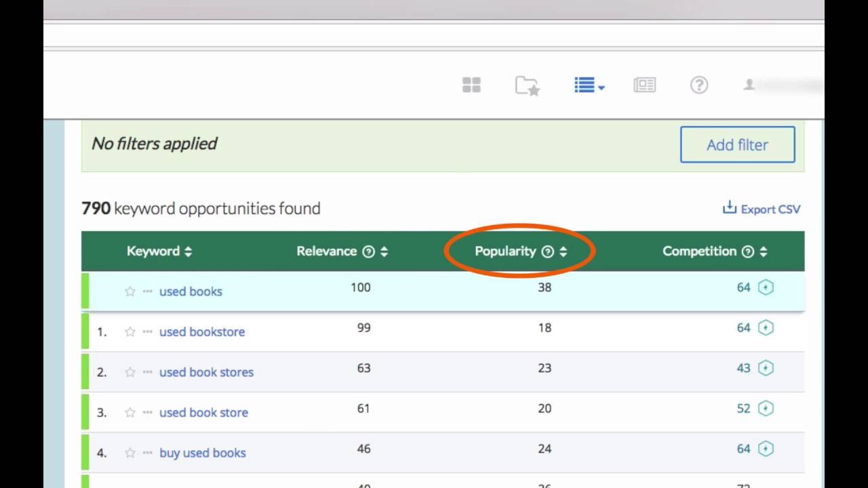Open the starred folder lists icon
The image size is (868, 488).
click(528, 85)
